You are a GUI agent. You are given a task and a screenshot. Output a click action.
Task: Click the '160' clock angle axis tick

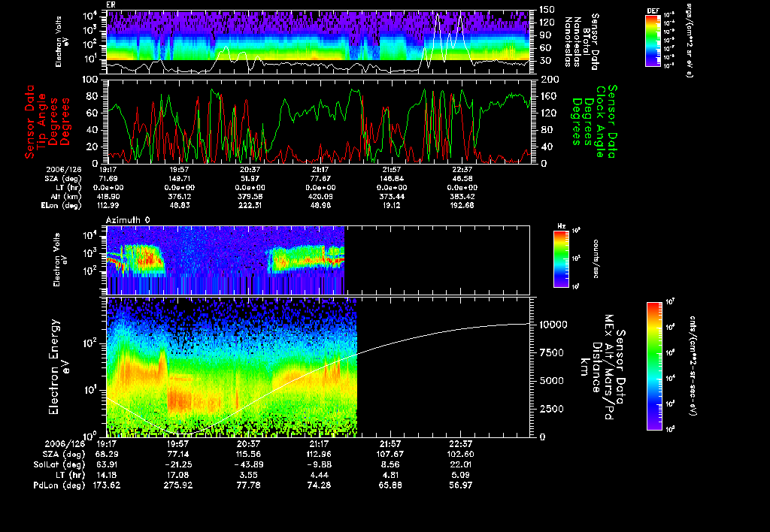pyautogui.click(x=550, y=96)
